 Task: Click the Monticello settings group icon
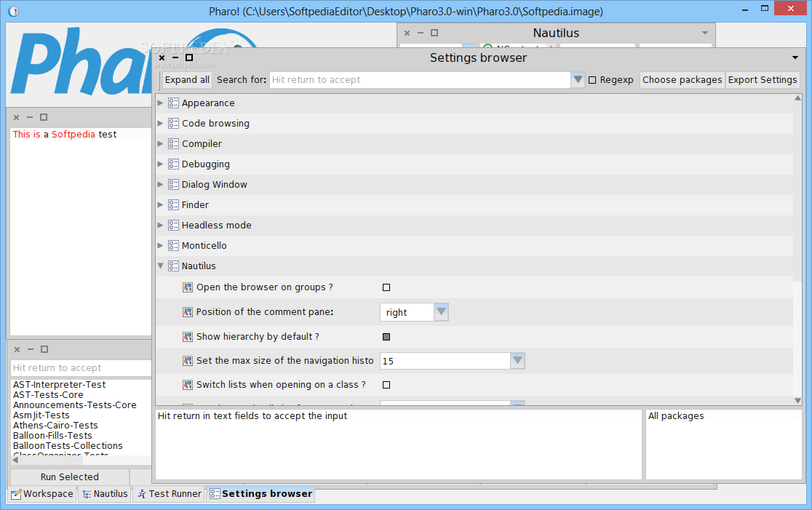173,245
